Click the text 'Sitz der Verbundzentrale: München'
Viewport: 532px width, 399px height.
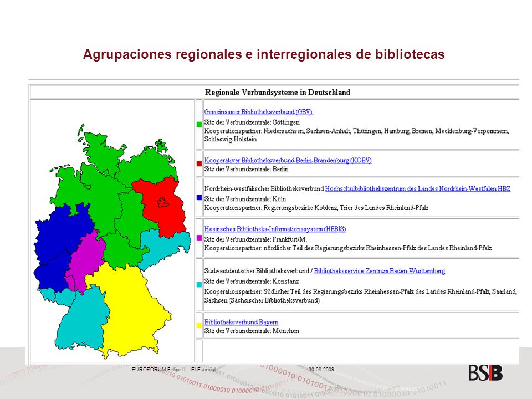pyautogui.click(x=252, y=331)
